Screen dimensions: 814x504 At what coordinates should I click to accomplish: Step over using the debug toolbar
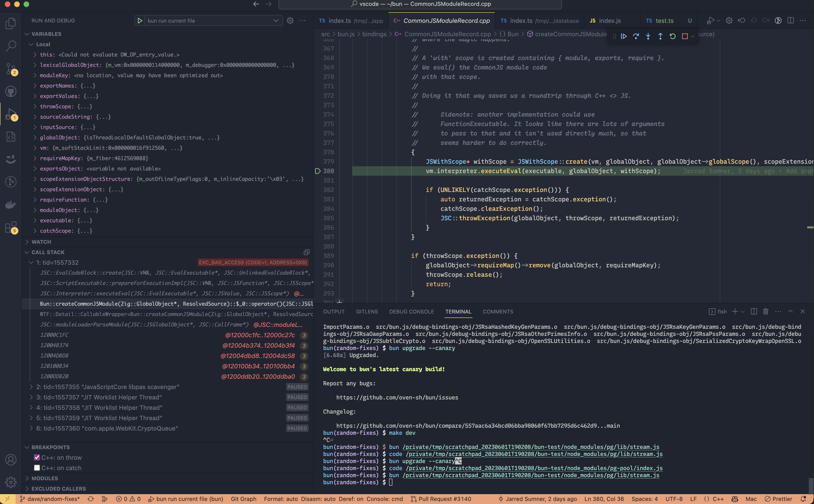coord(636,36)
